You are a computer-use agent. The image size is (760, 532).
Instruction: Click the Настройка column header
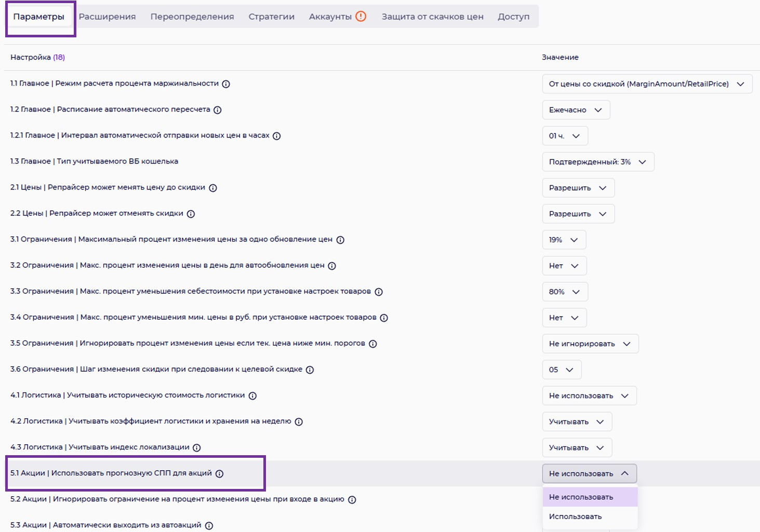coord(31,57)
